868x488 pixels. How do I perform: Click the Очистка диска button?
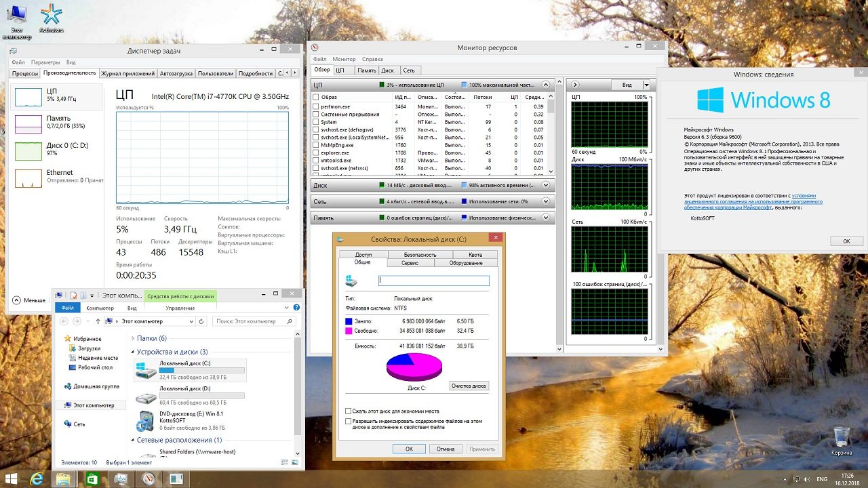pos(469,386)
